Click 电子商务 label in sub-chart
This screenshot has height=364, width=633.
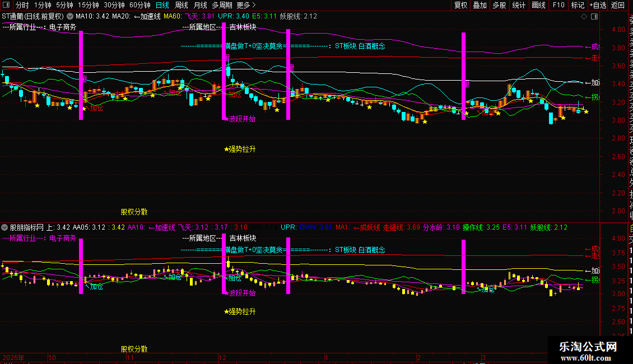pos(63,238)
